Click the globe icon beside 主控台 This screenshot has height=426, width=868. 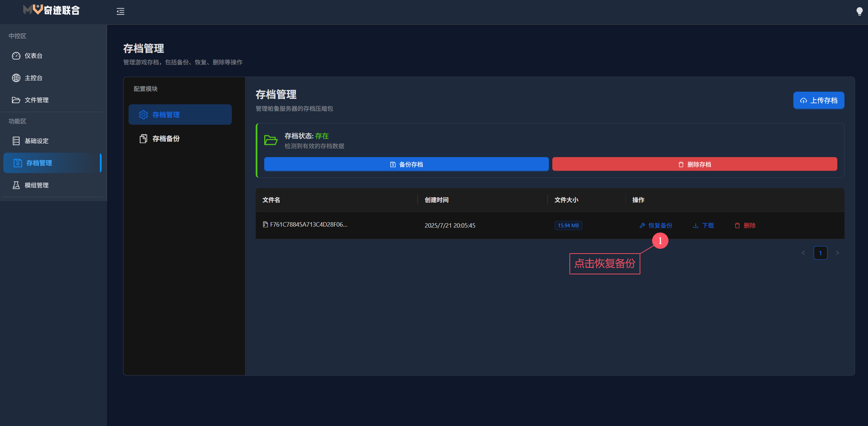click(16, 78)
